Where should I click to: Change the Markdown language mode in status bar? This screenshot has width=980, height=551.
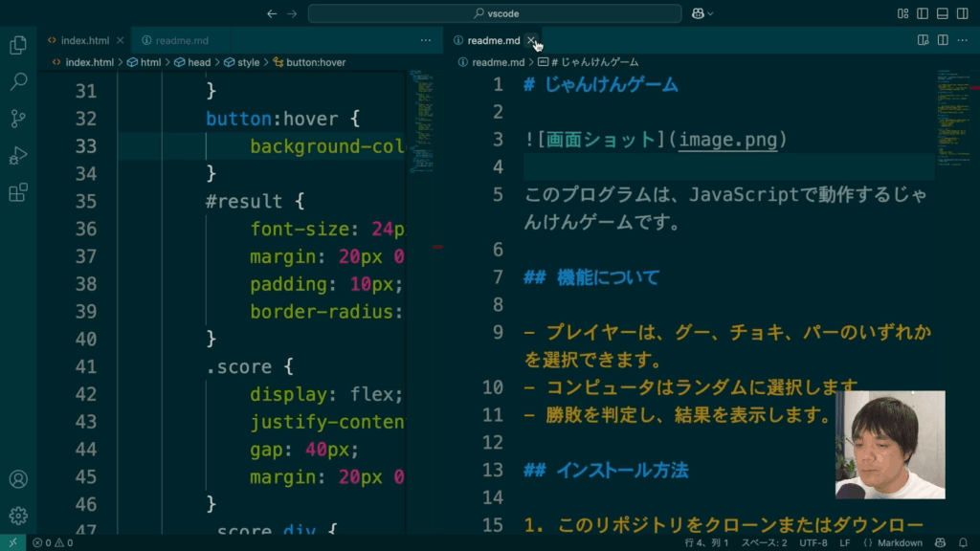coord(900,542)
